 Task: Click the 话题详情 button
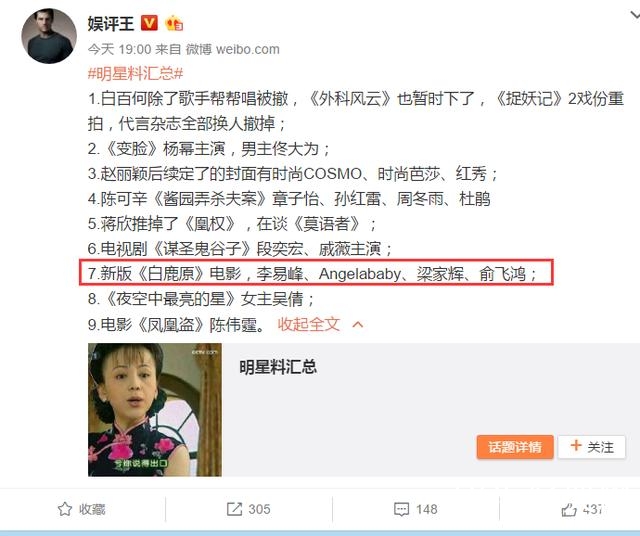click(x=515, y=447)
